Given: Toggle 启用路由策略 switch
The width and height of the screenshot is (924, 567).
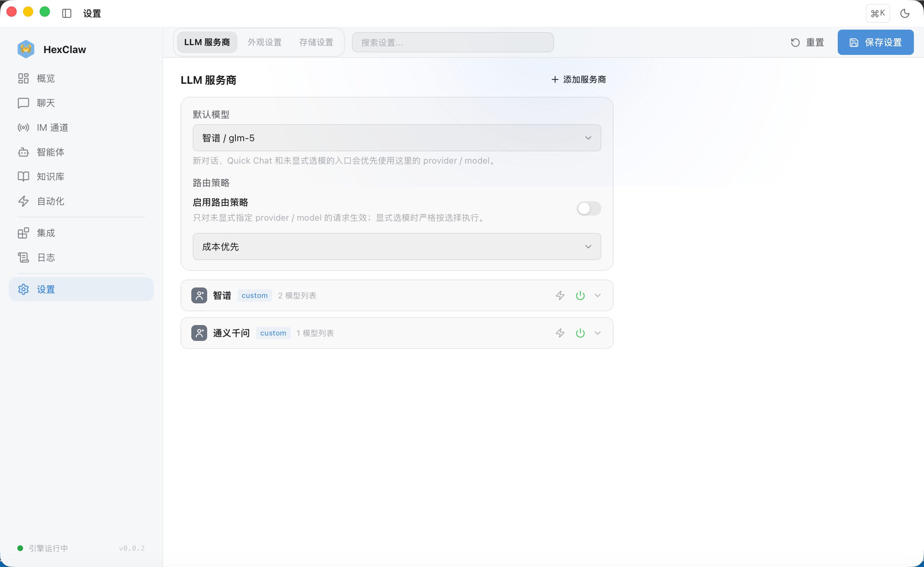Looking at the screenshot, I should pyautogui.click(x=589, y=208).
